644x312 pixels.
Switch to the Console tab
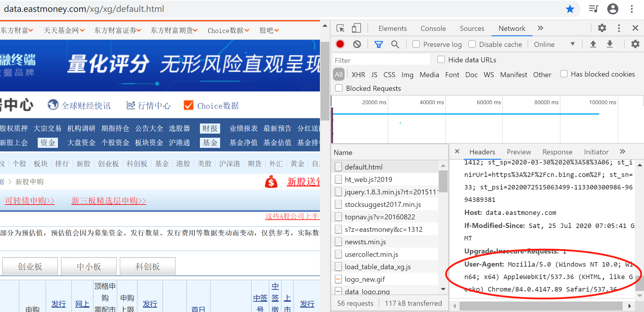click(433, 28)
